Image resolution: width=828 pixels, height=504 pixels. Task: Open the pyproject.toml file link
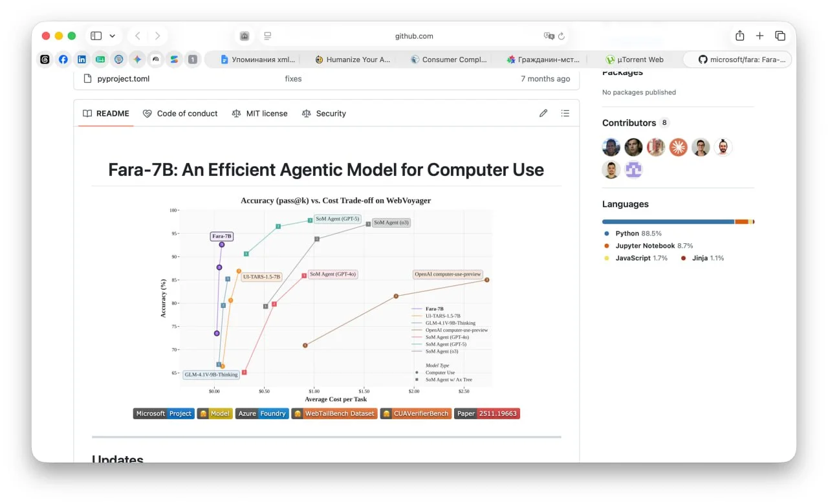[123, 79]
